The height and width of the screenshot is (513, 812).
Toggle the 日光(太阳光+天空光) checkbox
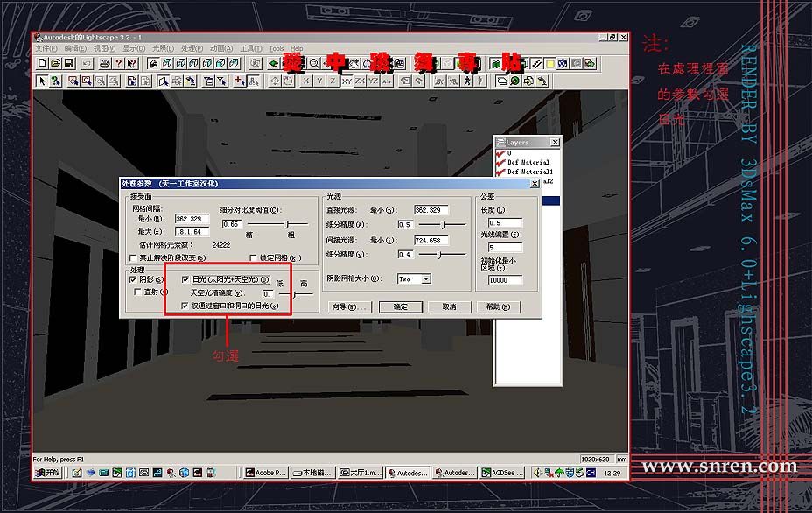click(x=185, y=279)
